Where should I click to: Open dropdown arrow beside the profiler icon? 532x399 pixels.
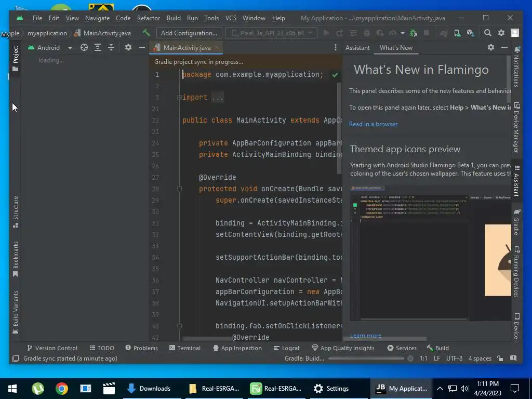click(x=403, y=33)
